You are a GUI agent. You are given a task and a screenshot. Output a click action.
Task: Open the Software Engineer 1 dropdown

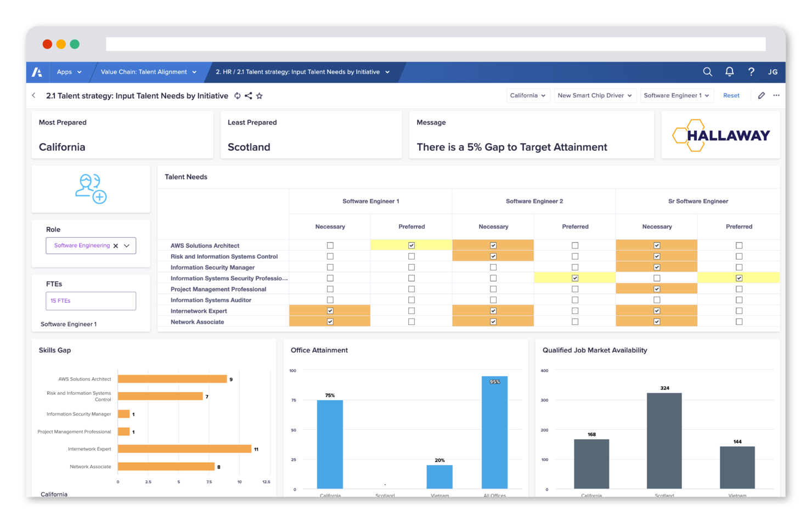click(676, 95)
